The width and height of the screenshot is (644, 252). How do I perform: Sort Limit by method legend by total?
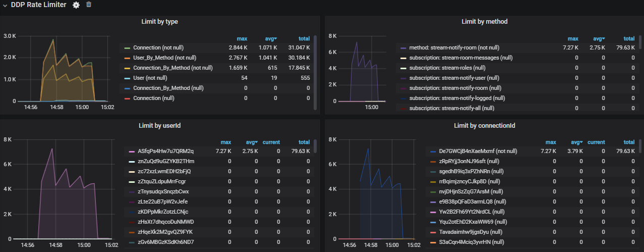(629, 38)
